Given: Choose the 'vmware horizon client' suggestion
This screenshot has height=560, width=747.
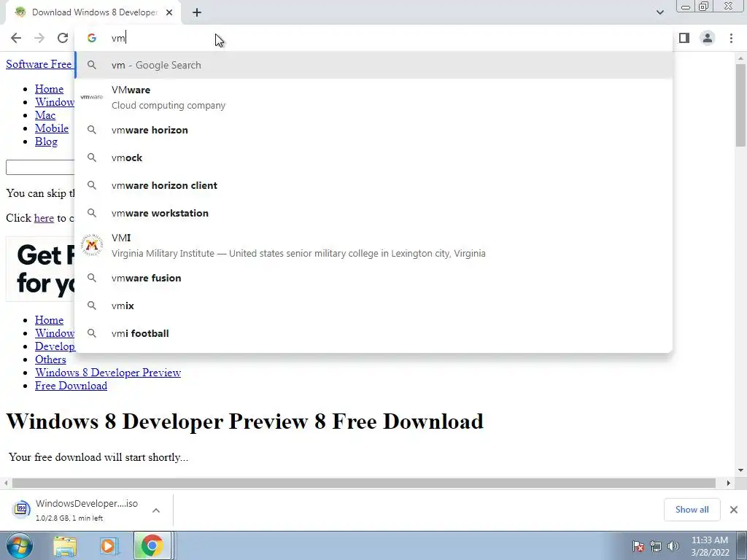Looking at the screenshot, I should [374, 185].
